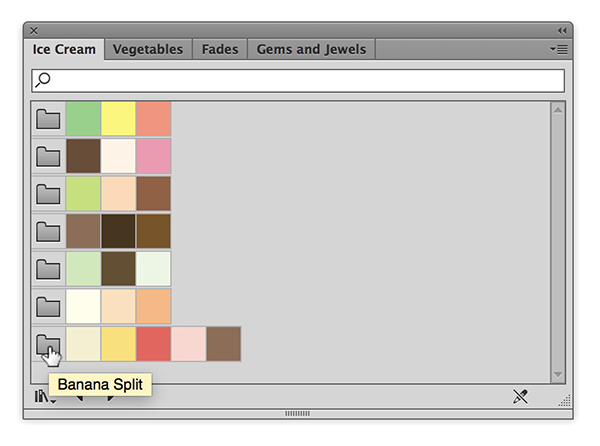Viewport: 600px width, 446px height.
Task: Pick the olive brown swatch between two pale greens
Action: tap(118, 269)
